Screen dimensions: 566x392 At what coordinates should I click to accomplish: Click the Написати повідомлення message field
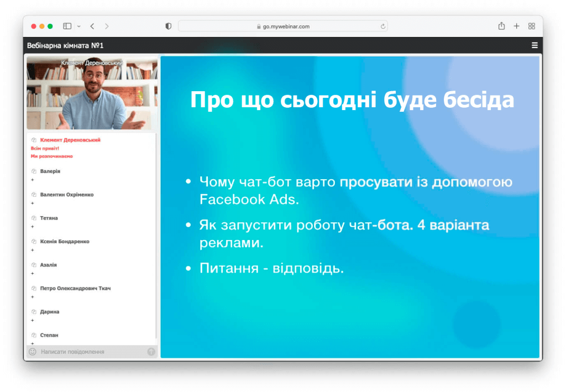coord(92,352)
